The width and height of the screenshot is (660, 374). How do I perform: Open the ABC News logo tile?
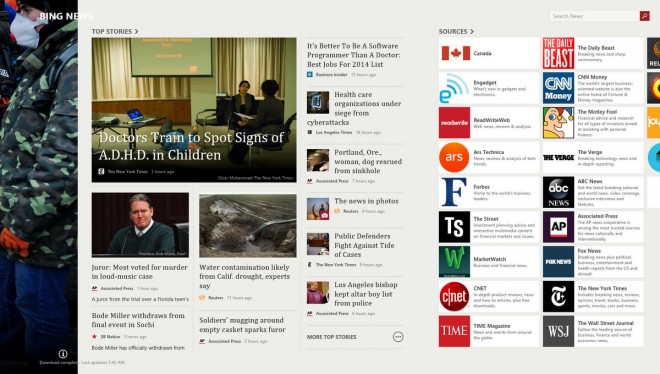point(558,192)
